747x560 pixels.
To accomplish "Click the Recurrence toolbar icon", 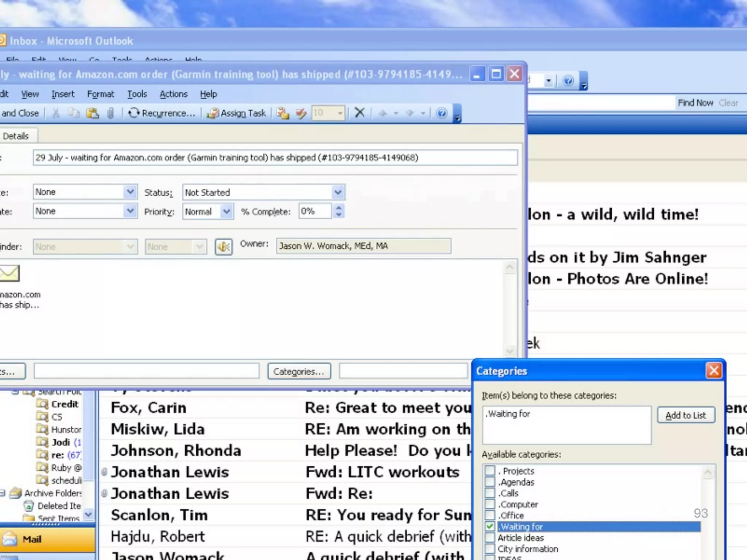I will (x=133, y=113).
